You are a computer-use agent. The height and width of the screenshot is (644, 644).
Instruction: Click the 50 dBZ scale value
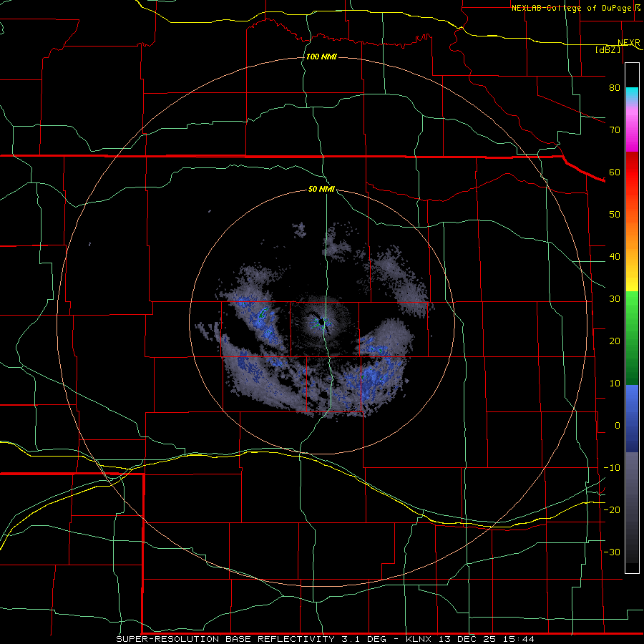pyautogui.click(x=615, y=215)
